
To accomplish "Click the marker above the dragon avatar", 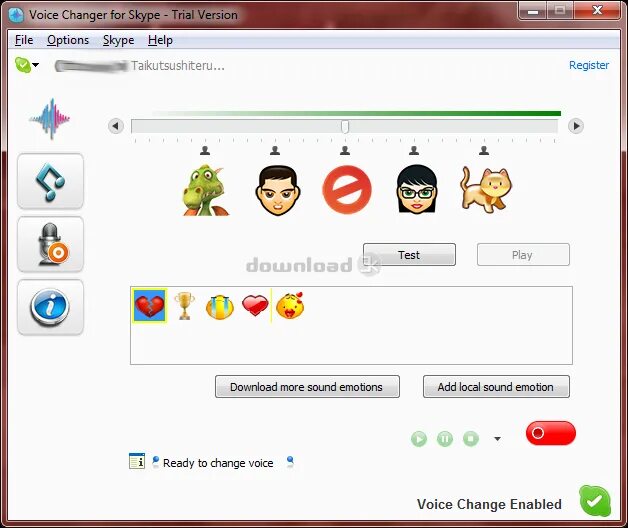I will pos(205,151).
